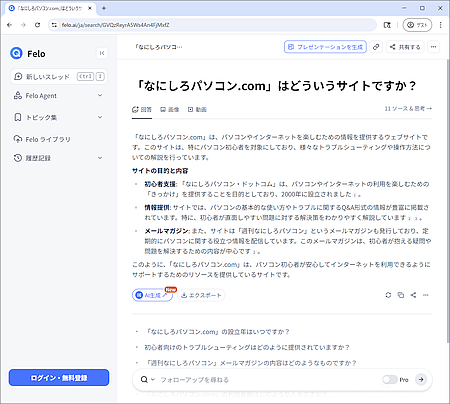Click プレゼンテーションを生成 button
The height and width of the screenshot is (404, 450).
(x=325, y=47)
